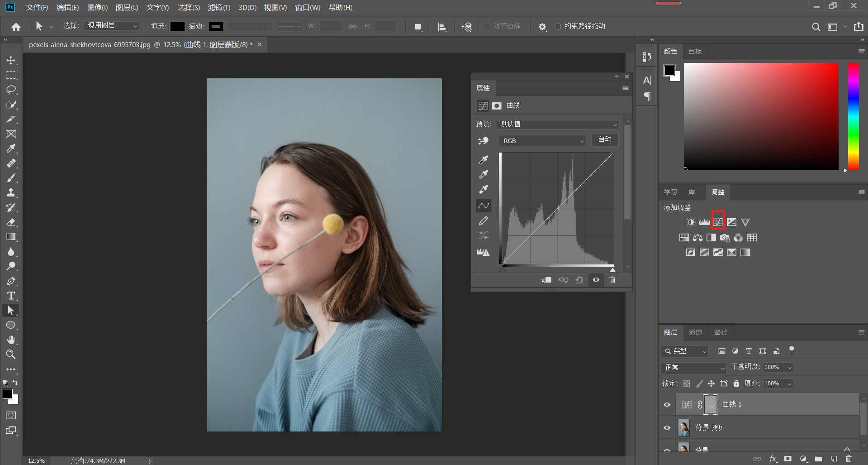Add a Color Balance adjustment
The image size is (868, 465).
pyautogui.click(x=697, y=238)
